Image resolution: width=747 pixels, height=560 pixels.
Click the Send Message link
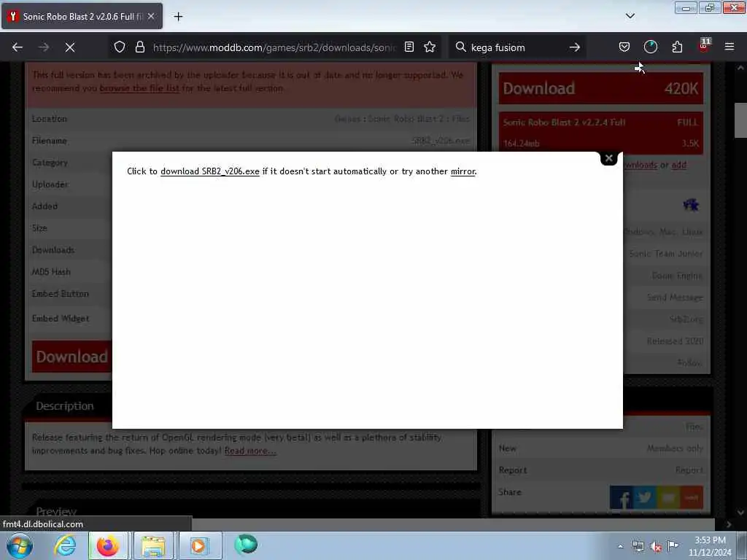675,297
